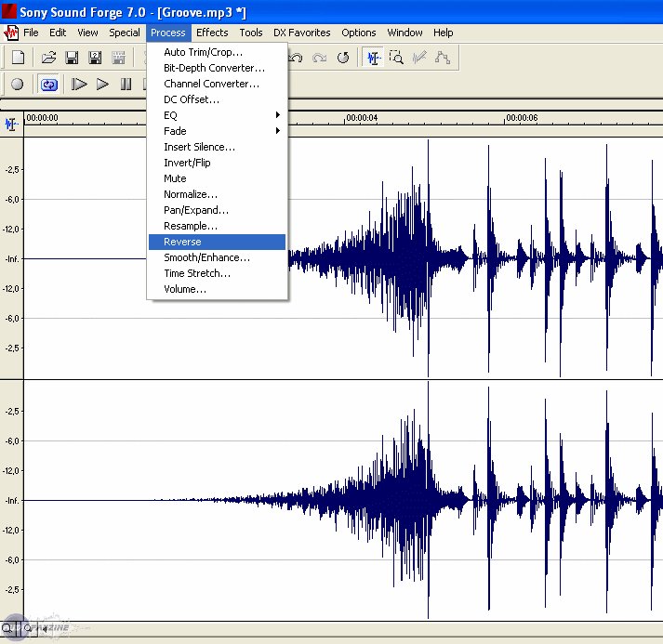Select the Envelope tool icon
The image size is (663, 644).
[443, 57]
